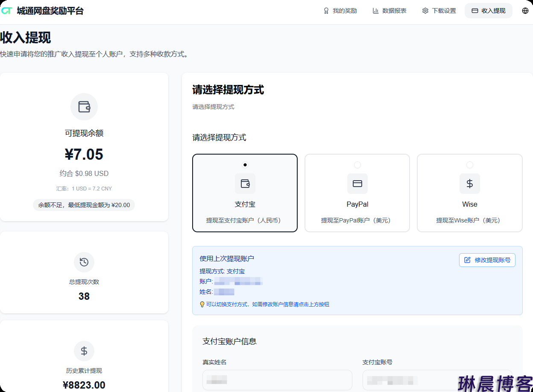Open the globe language switcher

(525, 11)
